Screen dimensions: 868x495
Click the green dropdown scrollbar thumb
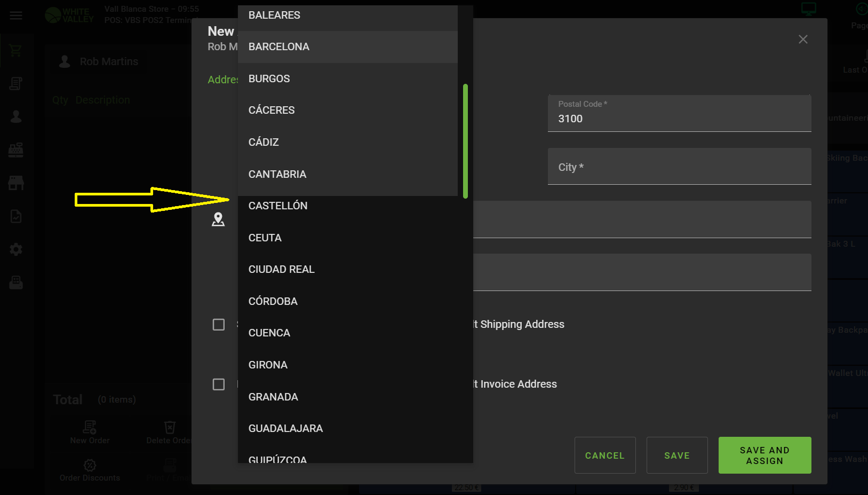465,142
